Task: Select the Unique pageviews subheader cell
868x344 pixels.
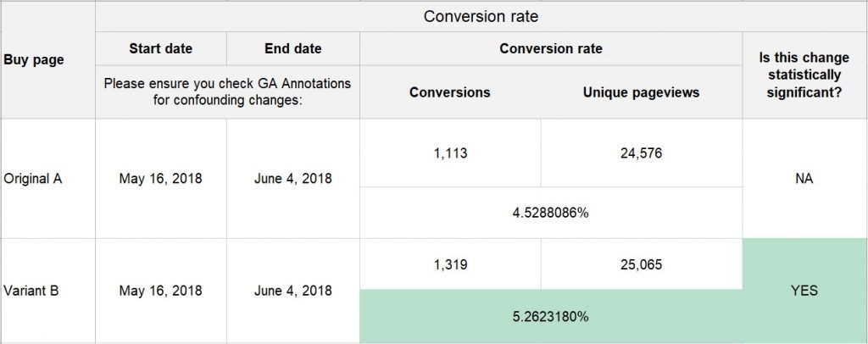Action: point(641,92)
